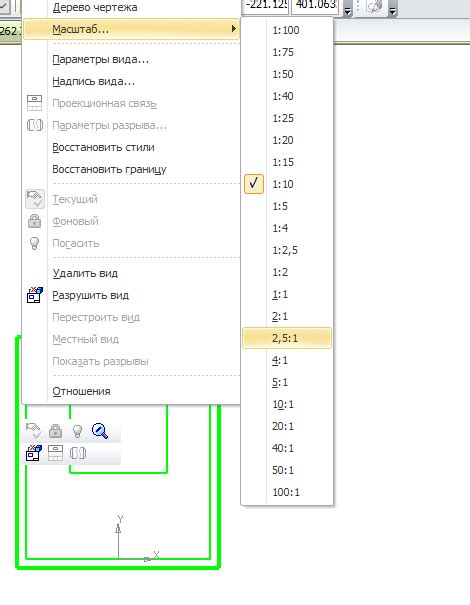Select scale 1:25

[x=287, y=118]
